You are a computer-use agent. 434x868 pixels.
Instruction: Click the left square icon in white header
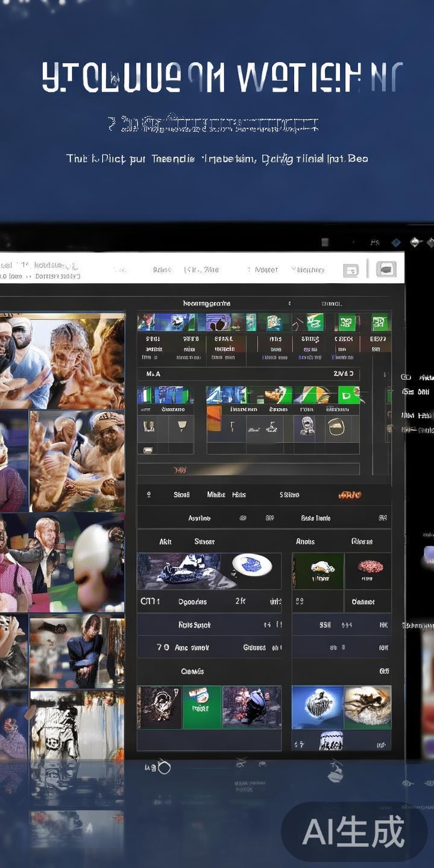351,270
